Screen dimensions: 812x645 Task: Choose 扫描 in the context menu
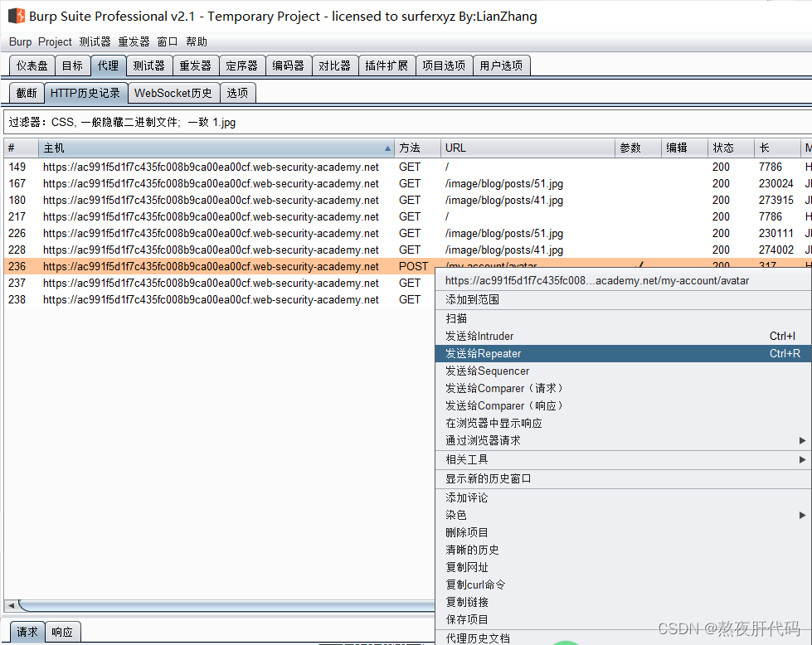tap(624, 318)
